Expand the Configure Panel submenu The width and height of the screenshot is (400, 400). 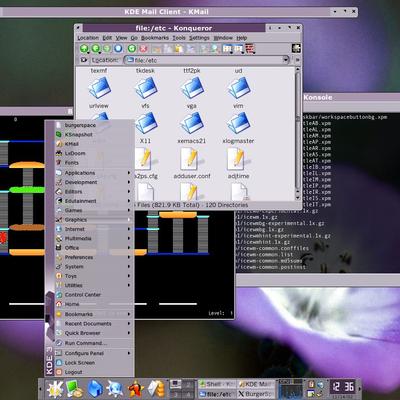coord(93,353)
